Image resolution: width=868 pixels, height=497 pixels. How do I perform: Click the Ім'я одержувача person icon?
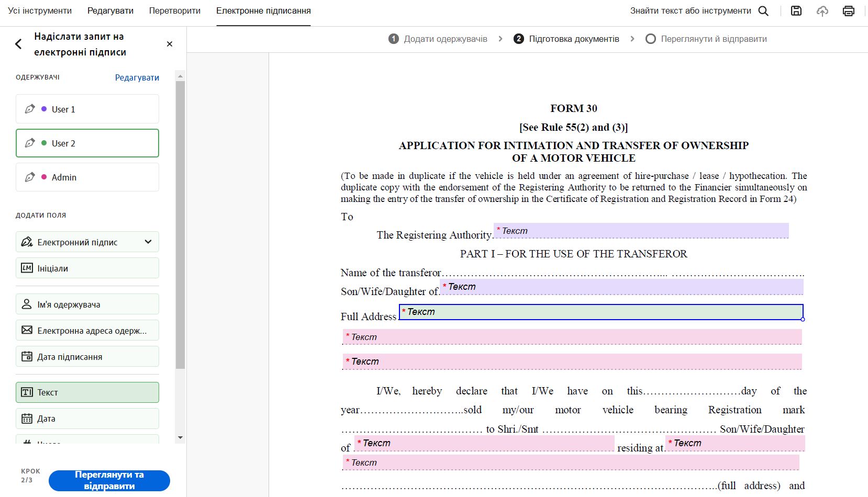click(27, 304)
